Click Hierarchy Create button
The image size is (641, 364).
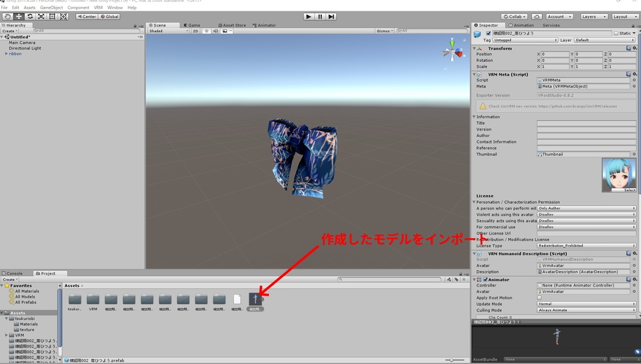pyautogui.click(x=9, y=31)
